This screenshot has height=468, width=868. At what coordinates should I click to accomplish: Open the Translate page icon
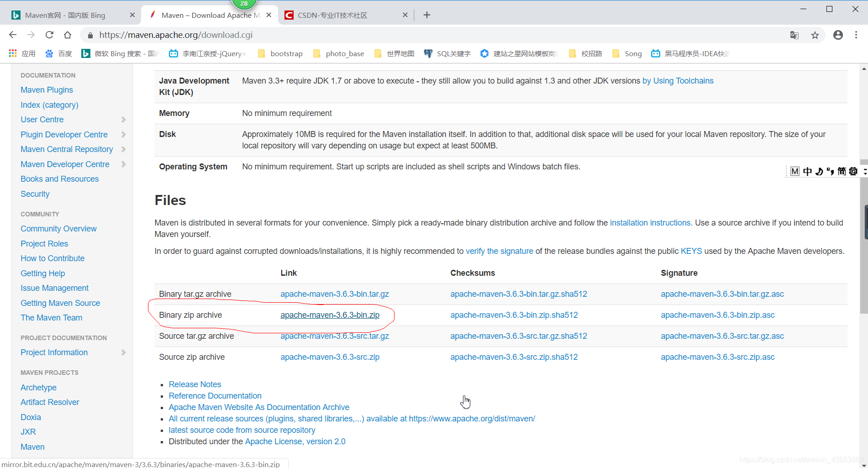click(x=794, y=35)
